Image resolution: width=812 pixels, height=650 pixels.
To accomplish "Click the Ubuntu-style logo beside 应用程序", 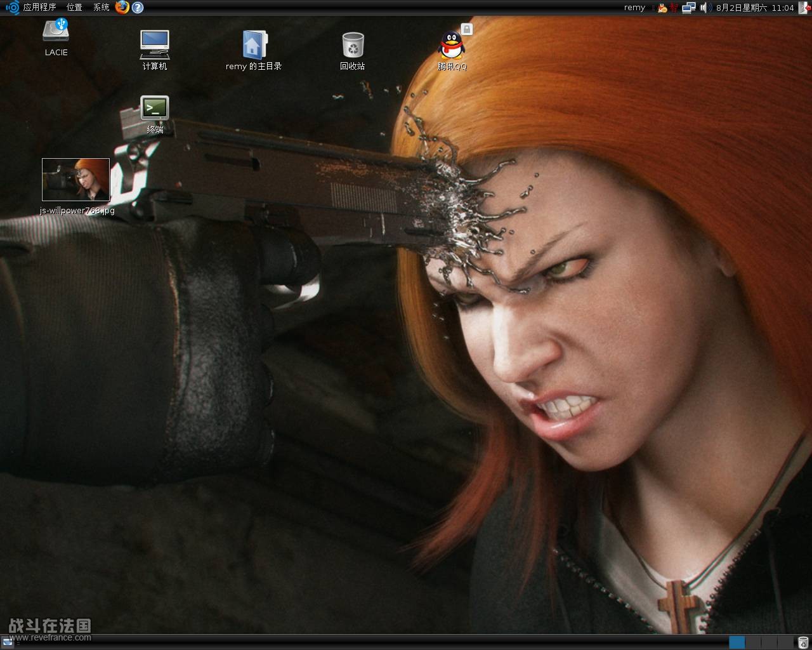I will click(12, 8).
